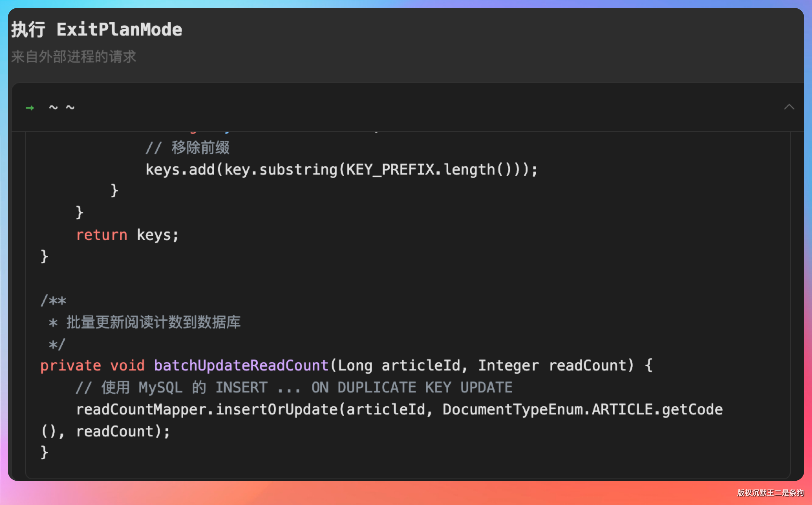Click the keys.add substring code line
This screenshot has height=505, width=812.
pyautogui.click(x=341, y=170)
